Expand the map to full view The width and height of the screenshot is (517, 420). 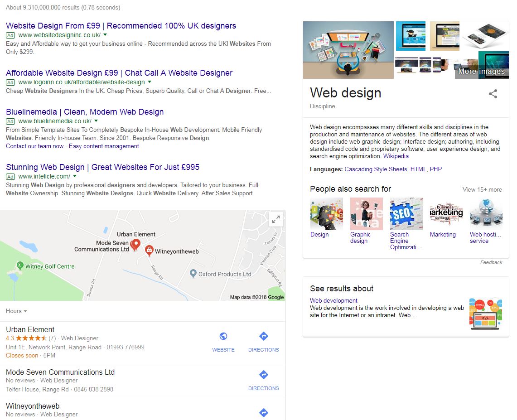click(276, 219)
